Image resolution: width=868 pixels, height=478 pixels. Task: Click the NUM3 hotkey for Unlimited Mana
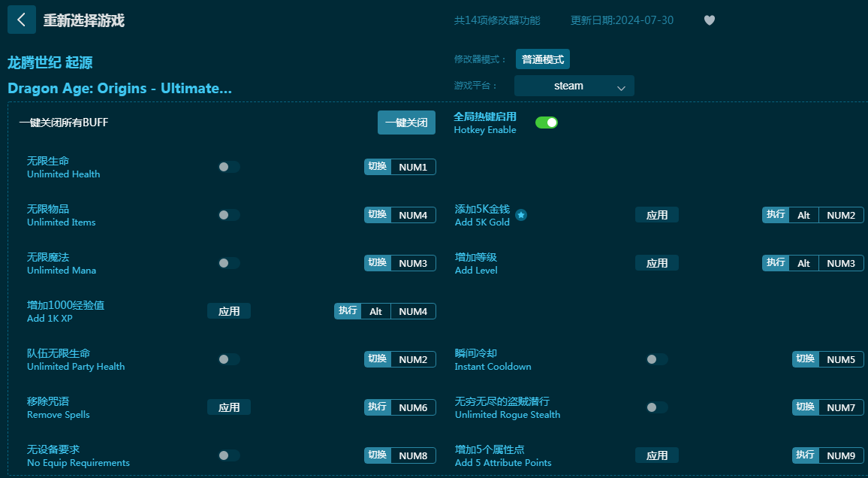pyautogui.click(x=399, y=263)
